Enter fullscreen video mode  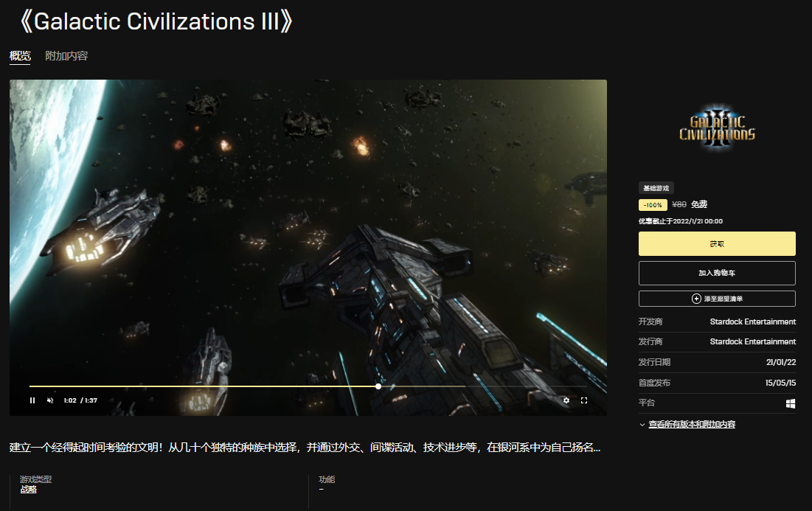(x=584, y=400)
